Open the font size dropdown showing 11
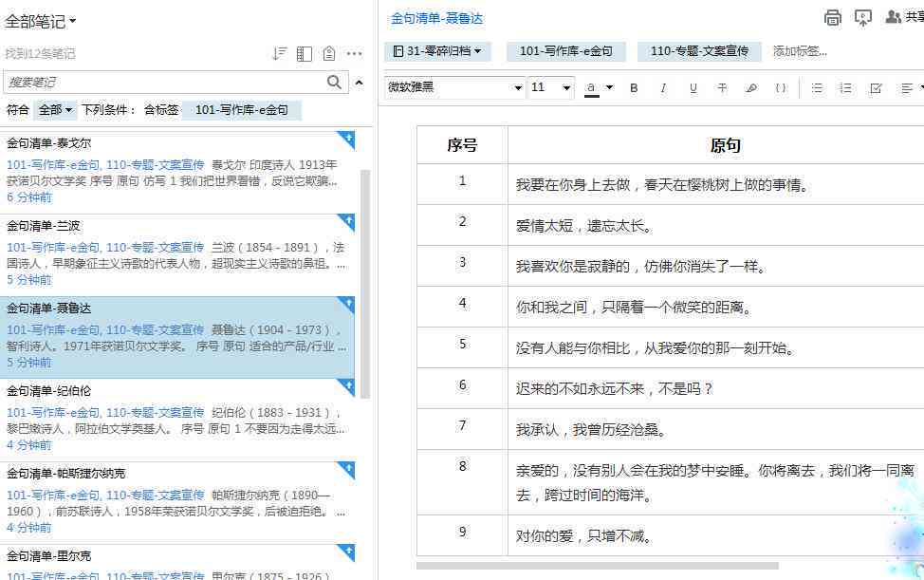Viewport: 924px width, 580px height. pyautogui.click(x=551, y=87)
